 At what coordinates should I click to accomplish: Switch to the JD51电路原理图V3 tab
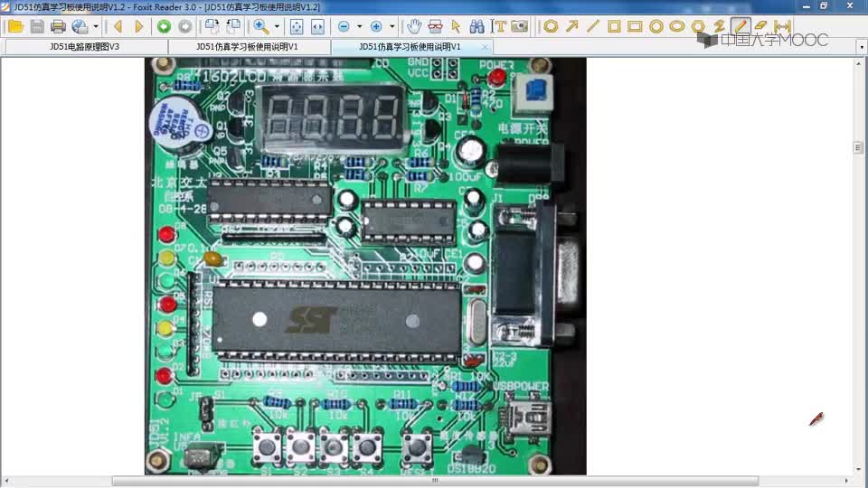pyautogui.click(x=85, y=46)
